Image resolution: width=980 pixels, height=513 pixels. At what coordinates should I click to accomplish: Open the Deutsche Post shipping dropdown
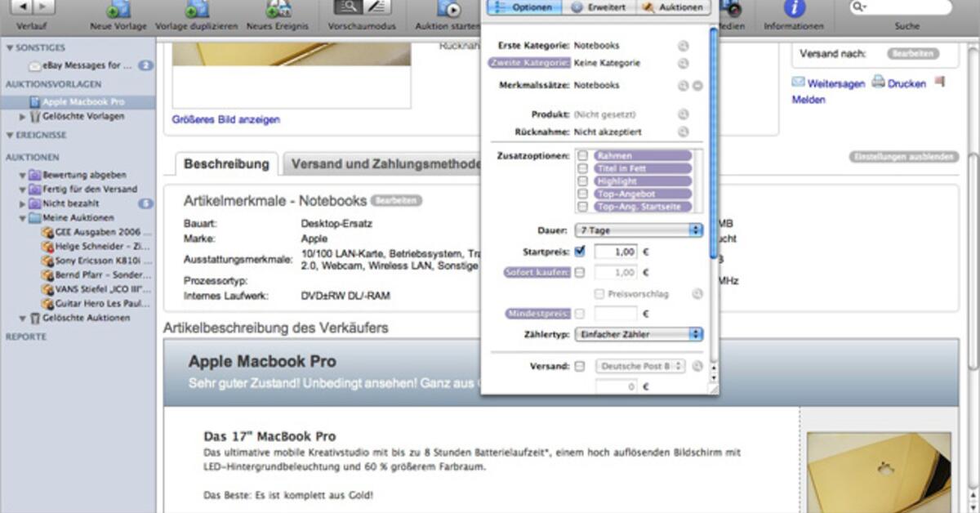(x=640, y=367)
